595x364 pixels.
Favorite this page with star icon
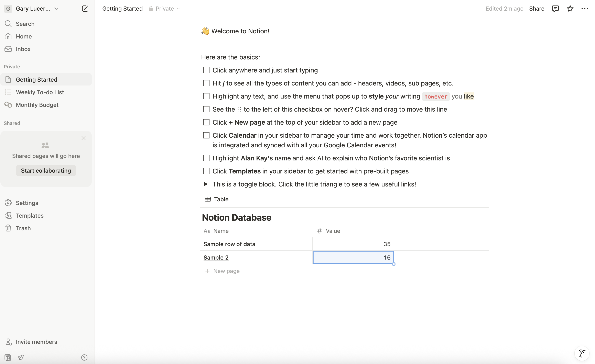pos(570,9)
